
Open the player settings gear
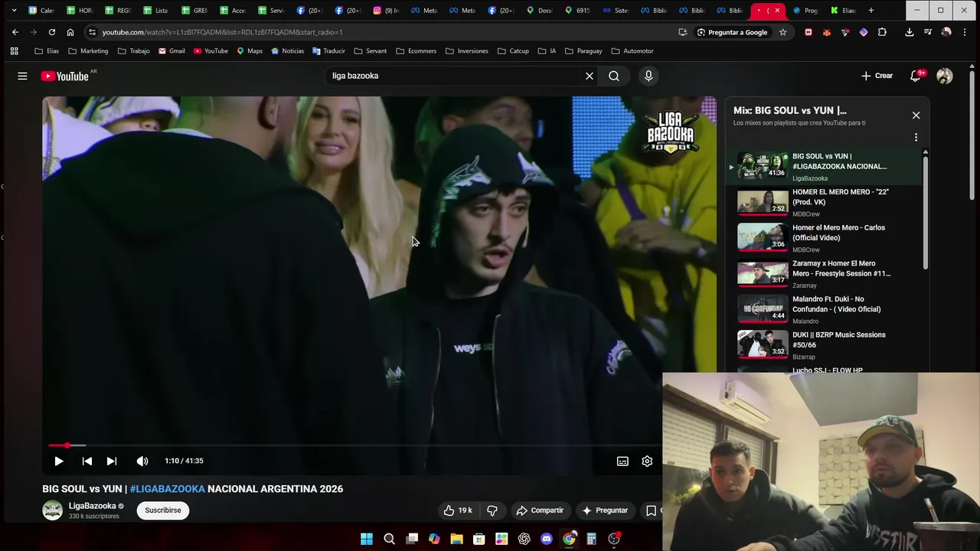[647, 461]
